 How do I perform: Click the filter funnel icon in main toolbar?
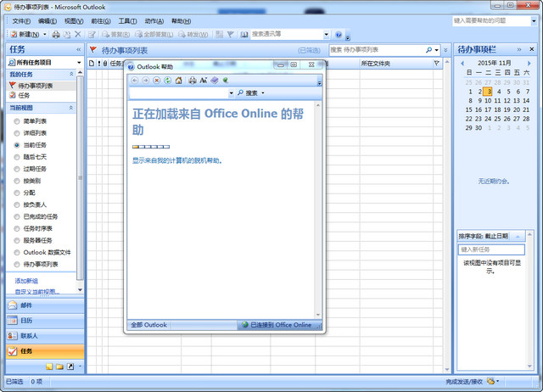click(230, 34)
